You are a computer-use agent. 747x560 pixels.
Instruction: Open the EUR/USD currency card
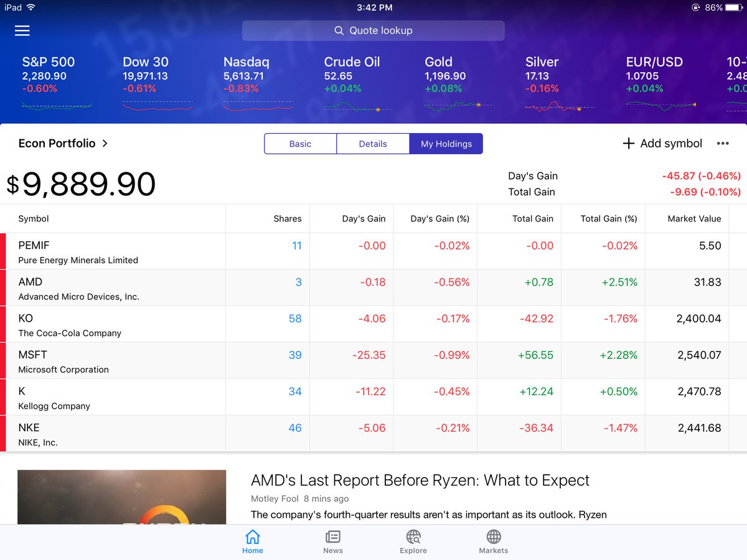[661, 84]
